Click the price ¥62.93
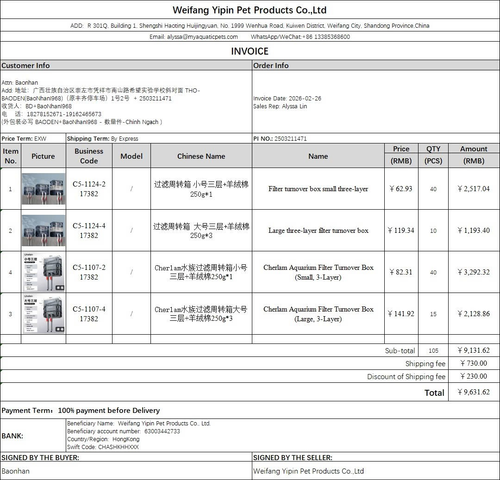The image size is (500, 480). [401, 189]
